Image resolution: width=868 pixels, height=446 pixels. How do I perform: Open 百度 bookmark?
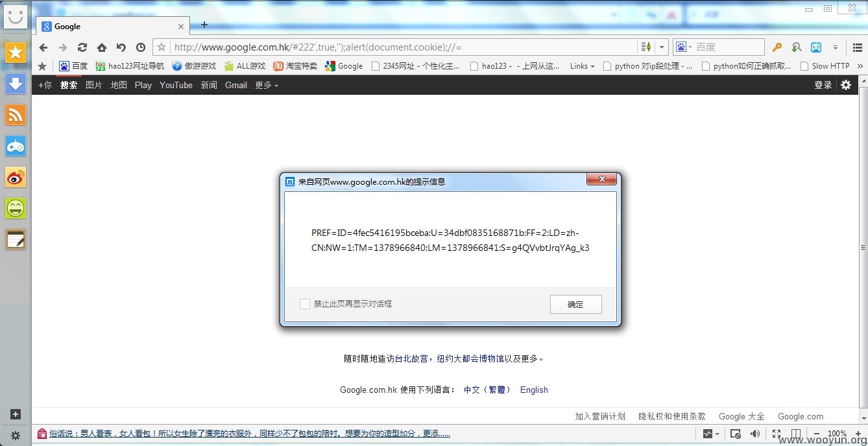click(x=73, y=66)
